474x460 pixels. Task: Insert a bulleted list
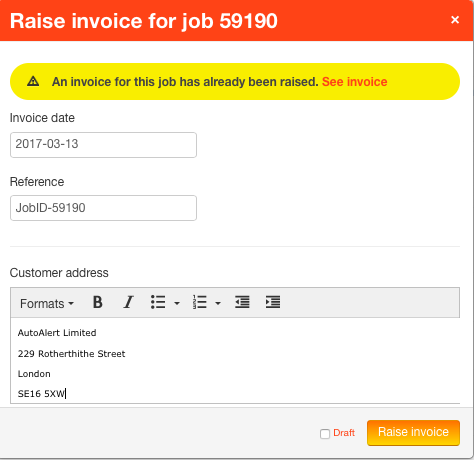click(158, 303)
